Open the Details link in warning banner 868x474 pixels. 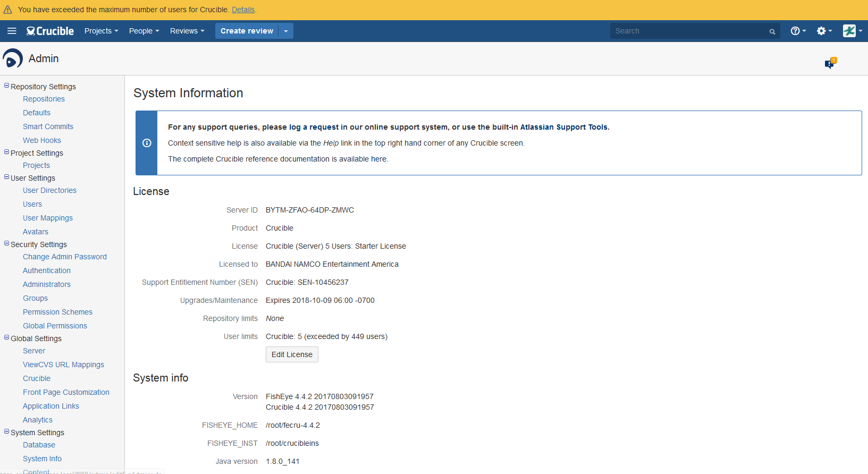[x=243, y=10]
